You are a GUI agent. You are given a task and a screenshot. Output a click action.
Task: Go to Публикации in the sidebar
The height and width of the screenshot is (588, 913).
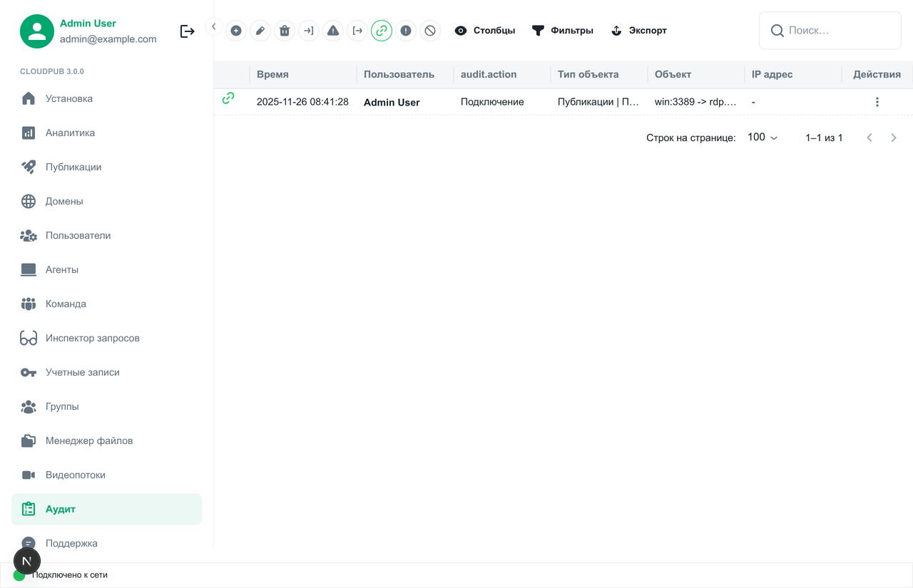pyautogui.click(x=73, y=167)
